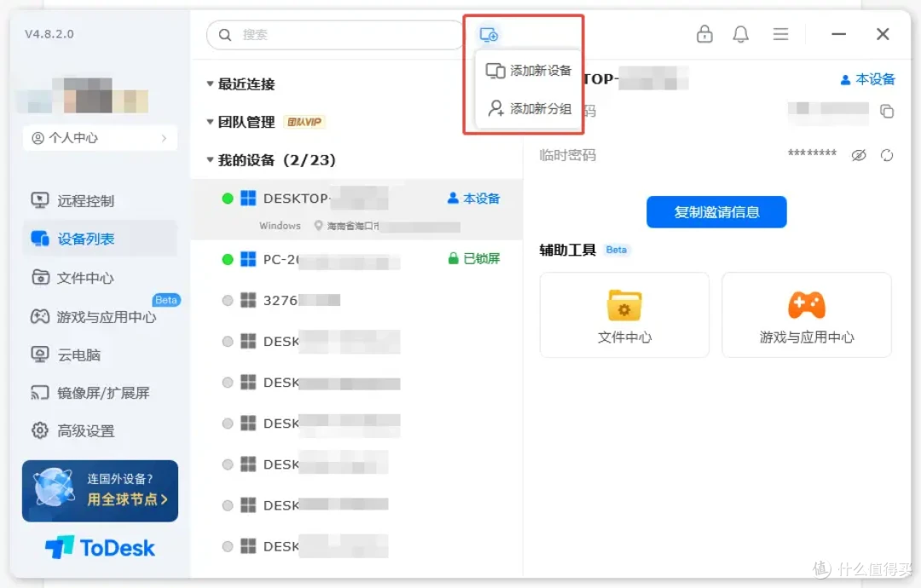Click the 本设备 label at the top right
921x588 pixels.
click(867, 79)
